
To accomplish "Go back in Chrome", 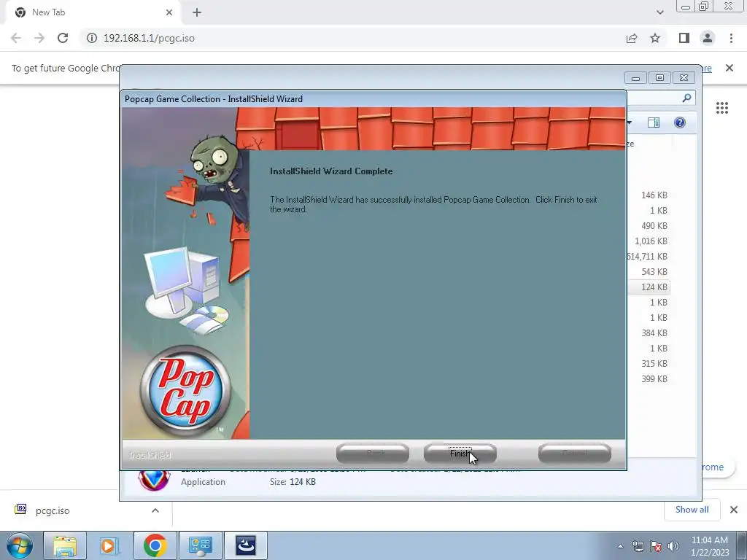I will [x=16, y=38].
